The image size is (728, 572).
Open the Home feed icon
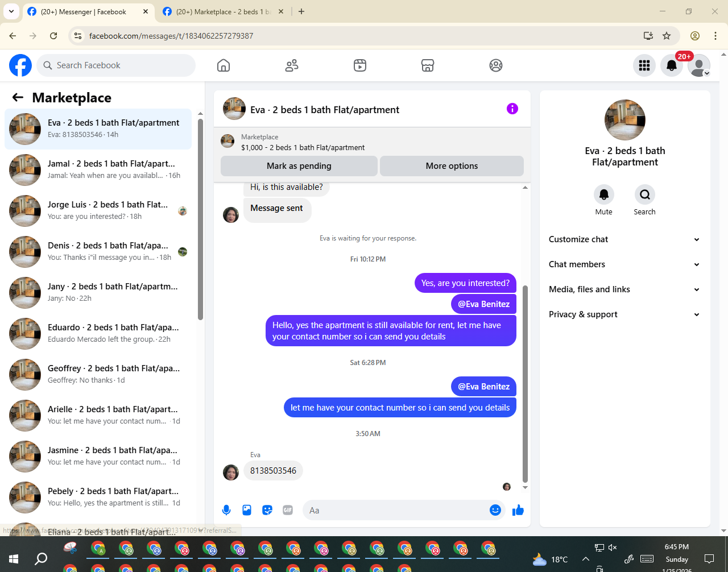[x=224, y=65]
